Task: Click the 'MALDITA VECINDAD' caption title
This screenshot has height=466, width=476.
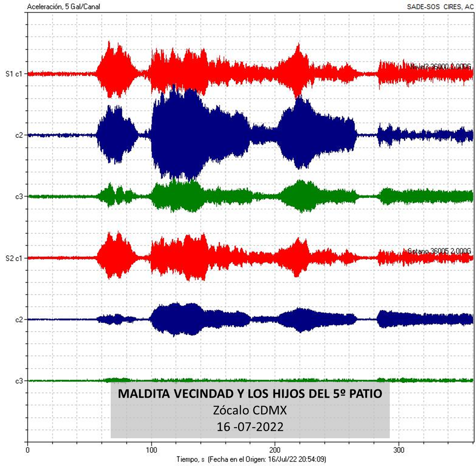Action: point(250,394)
